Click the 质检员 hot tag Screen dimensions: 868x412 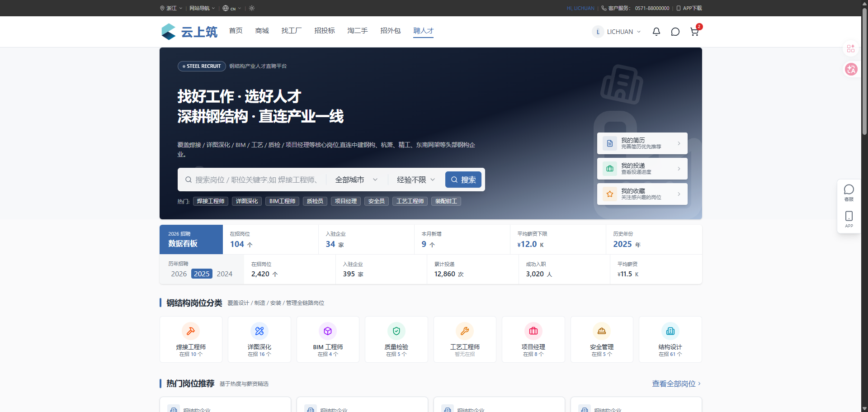[x=315, y=201]
